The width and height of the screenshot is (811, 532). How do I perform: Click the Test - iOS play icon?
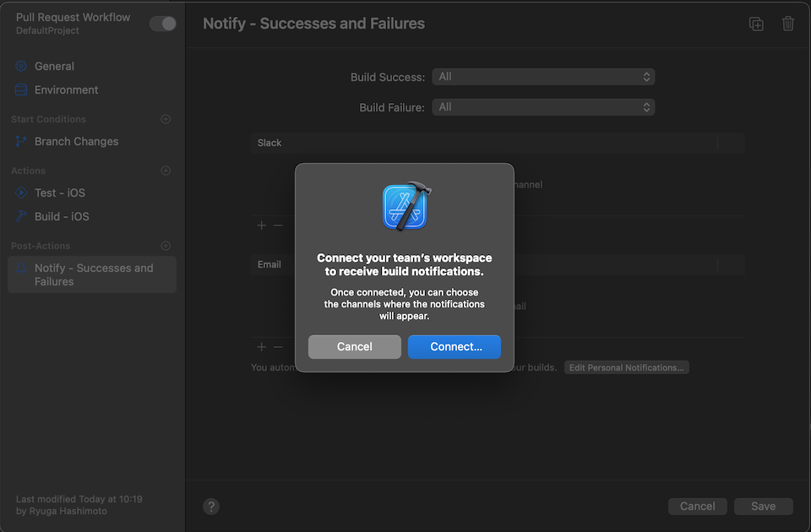click(x=21, y=193)
